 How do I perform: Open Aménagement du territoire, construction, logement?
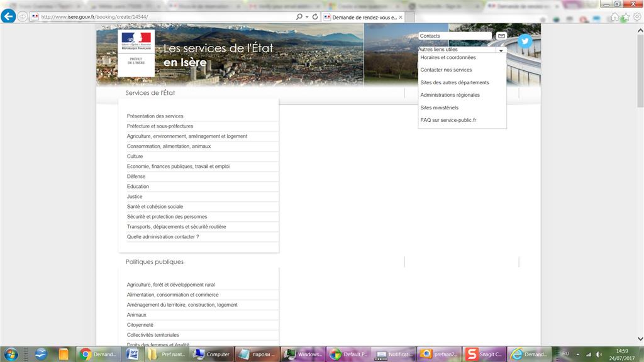182,305
